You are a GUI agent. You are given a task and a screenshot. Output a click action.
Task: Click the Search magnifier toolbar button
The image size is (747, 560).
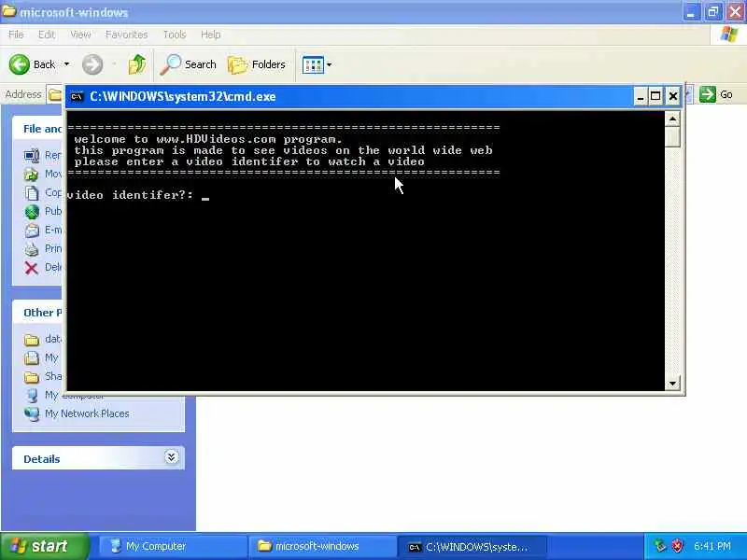click(189, 64)
